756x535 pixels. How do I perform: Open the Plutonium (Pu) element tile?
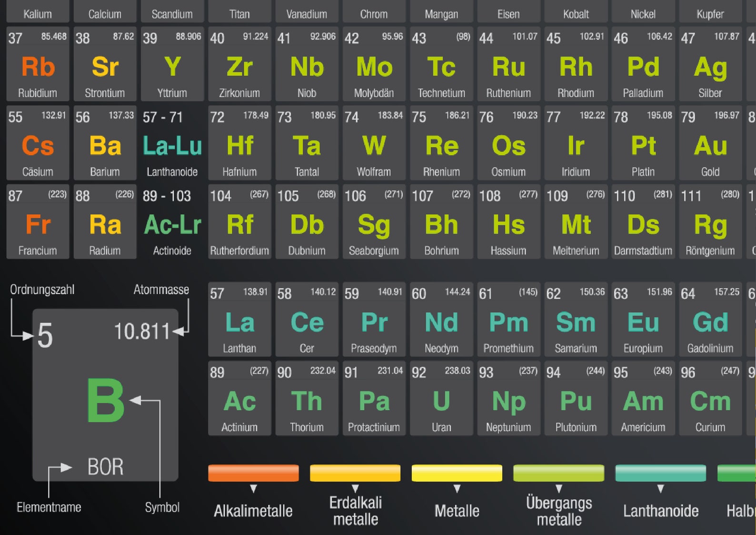(576, 398)
